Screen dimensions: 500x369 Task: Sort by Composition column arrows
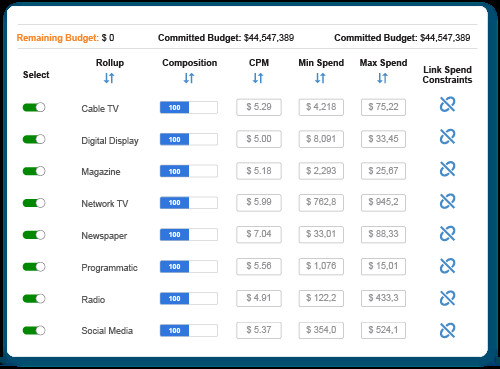pos(189,78)
